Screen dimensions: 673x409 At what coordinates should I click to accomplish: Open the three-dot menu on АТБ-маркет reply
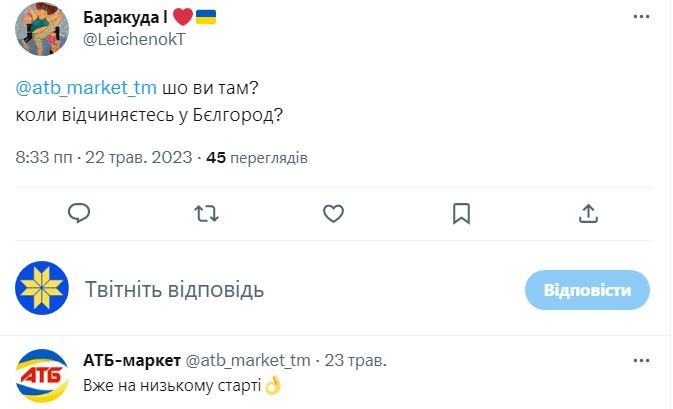point(641,360)
